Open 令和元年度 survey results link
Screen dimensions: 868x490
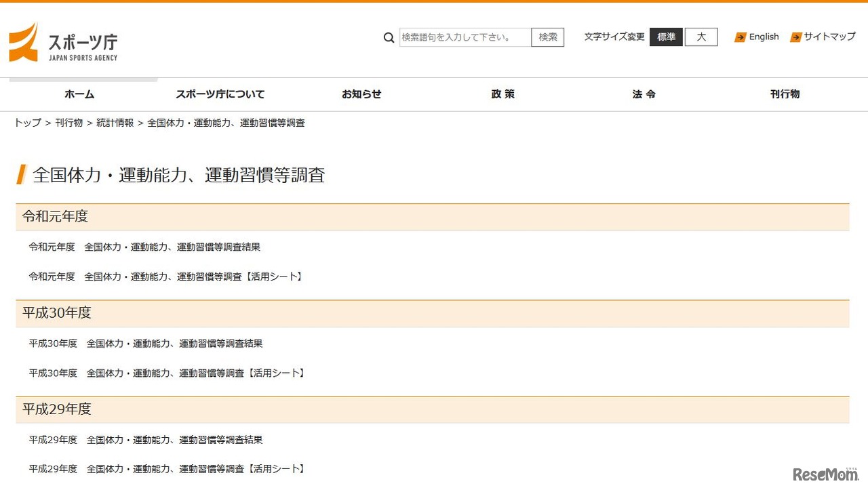[x=144, y=247]
